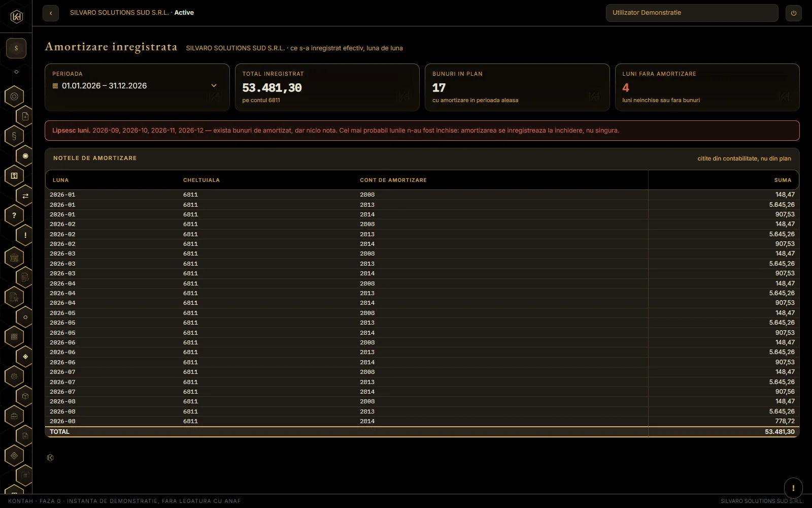
Task: Click the Bunuri in plan value 17
Action: [x=439, y=88]
